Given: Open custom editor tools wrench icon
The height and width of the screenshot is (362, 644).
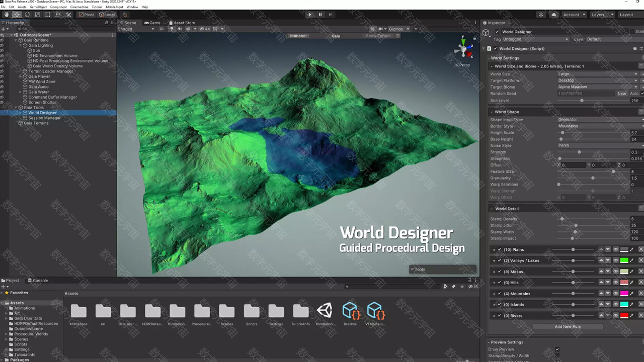Looking at the screenshot, I should click(x=68, y=15).
